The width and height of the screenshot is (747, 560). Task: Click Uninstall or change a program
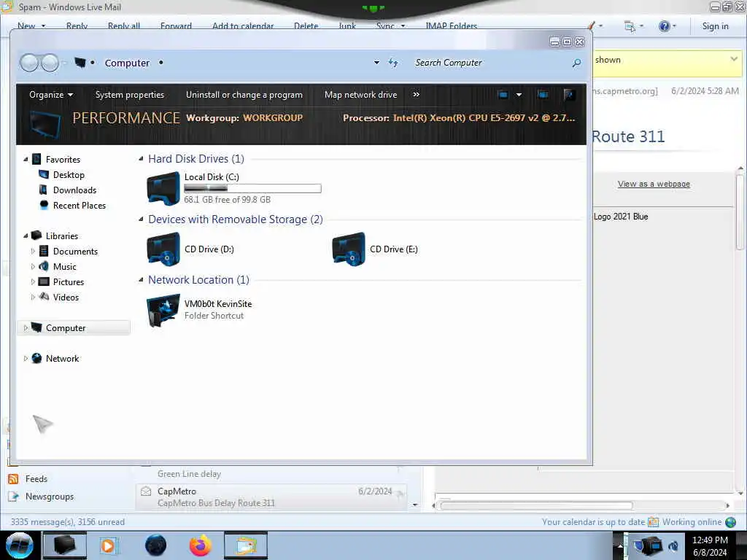[x=244, y=95]
